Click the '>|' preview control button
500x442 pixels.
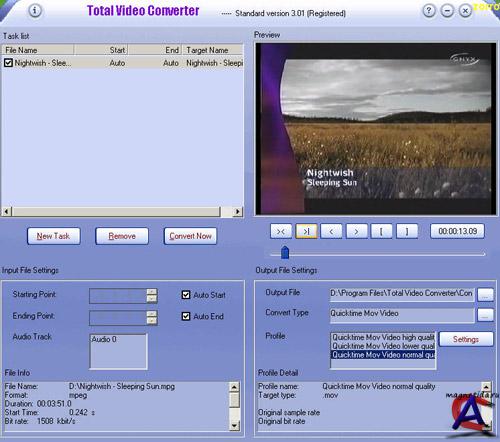306,231
